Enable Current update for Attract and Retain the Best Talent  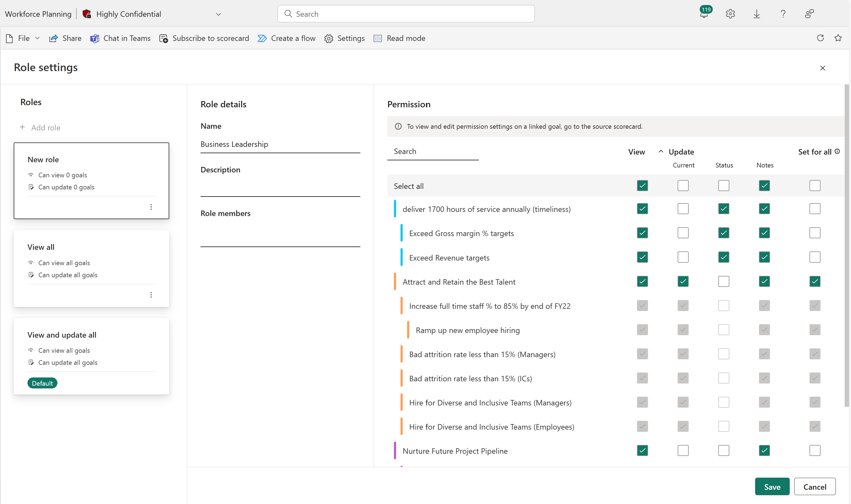pos(683,281)
